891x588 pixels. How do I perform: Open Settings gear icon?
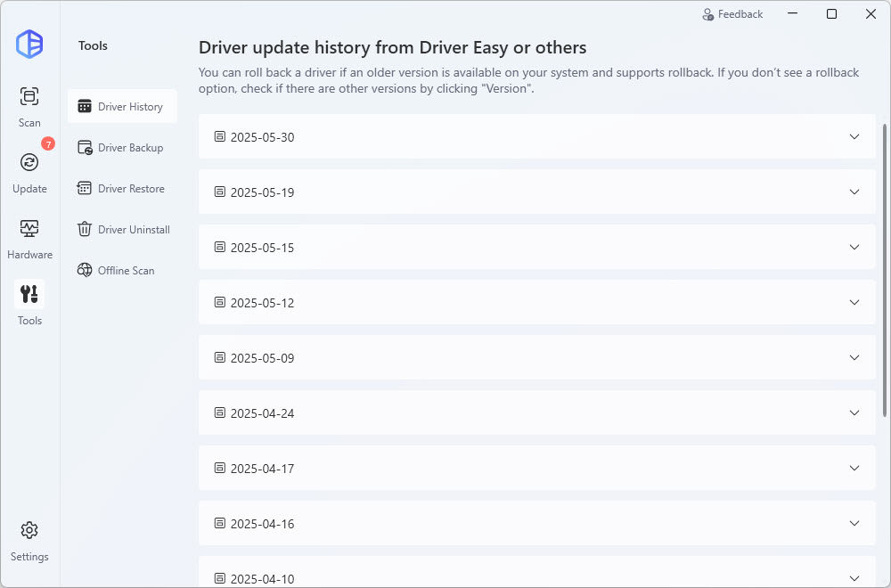point(29,531)
